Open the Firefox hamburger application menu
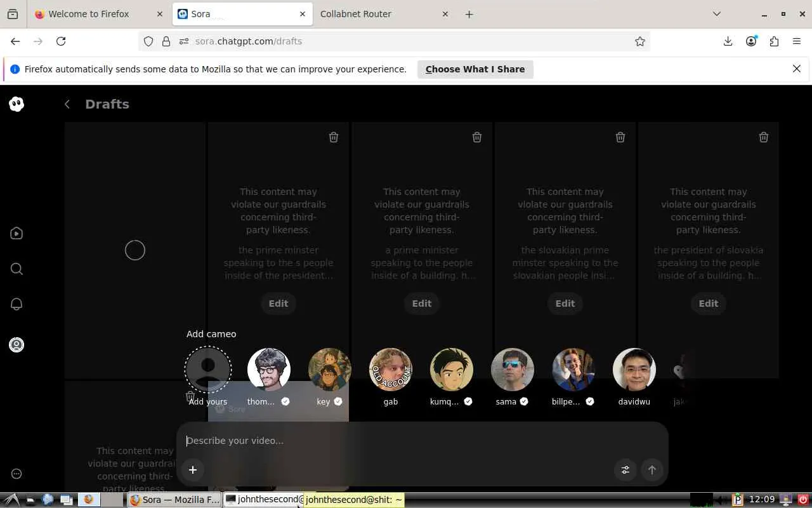812x508 pixels. (797, 41)
